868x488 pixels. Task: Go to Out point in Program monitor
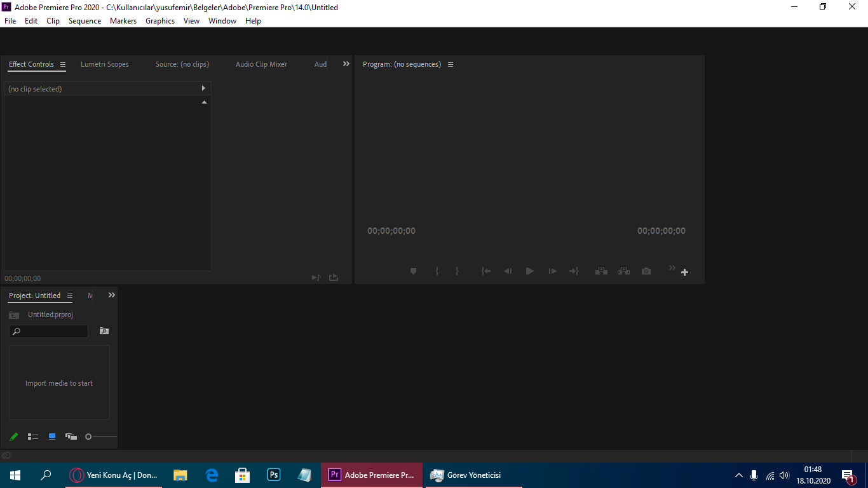coord(574,271)
